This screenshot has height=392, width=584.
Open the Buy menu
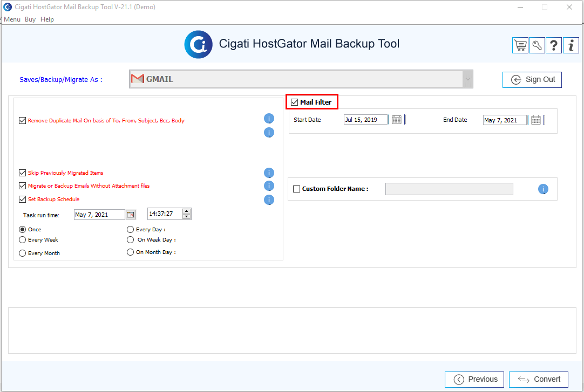[30, 19]
